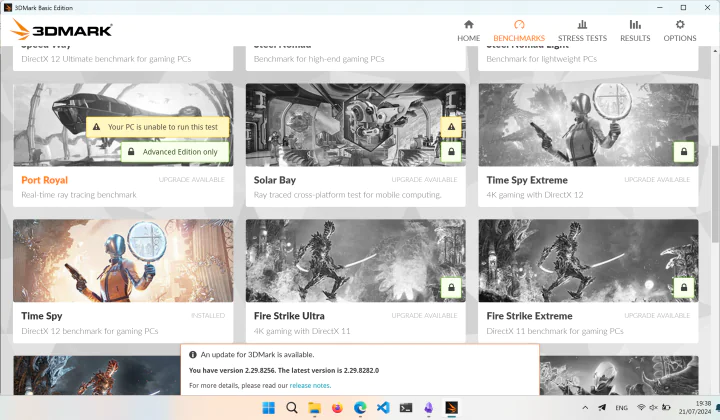Go to the HOME tab

[x=468, y=31]
